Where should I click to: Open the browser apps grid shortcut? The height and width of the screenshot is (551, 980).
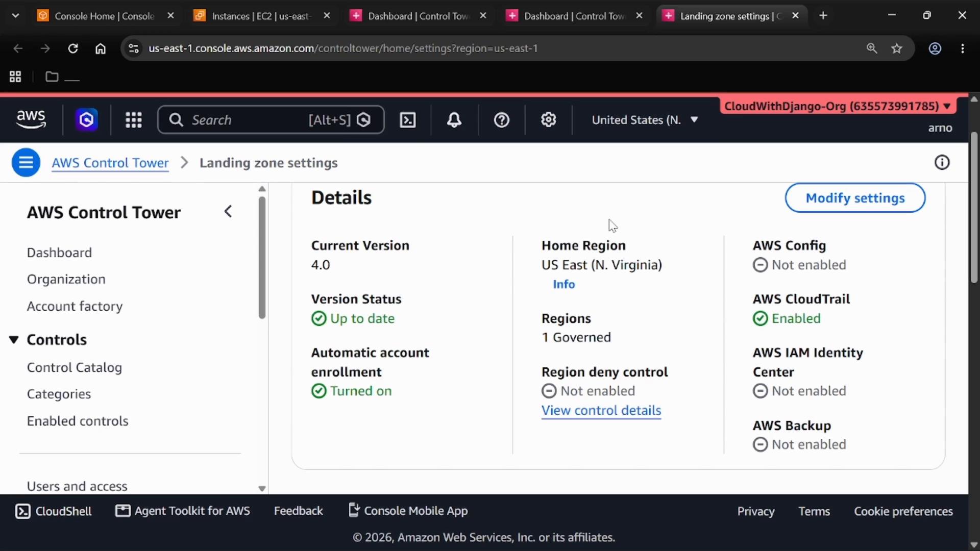15,77
